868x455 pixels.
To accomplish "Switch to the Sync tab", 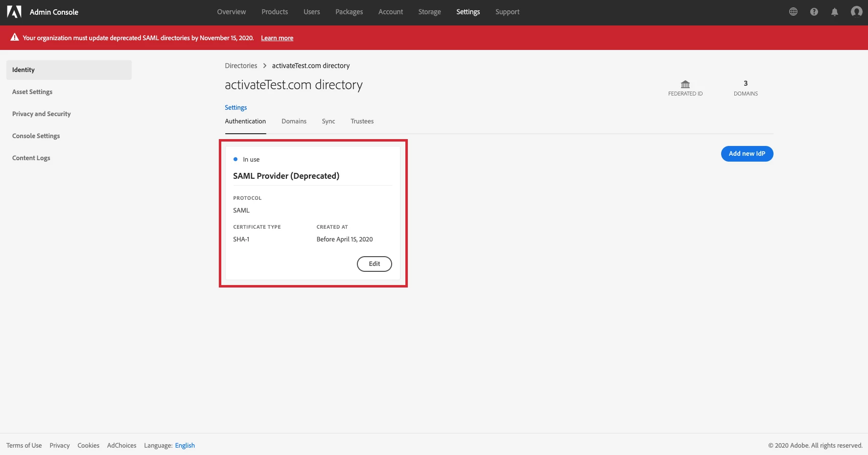I will (x=328, y=121).
